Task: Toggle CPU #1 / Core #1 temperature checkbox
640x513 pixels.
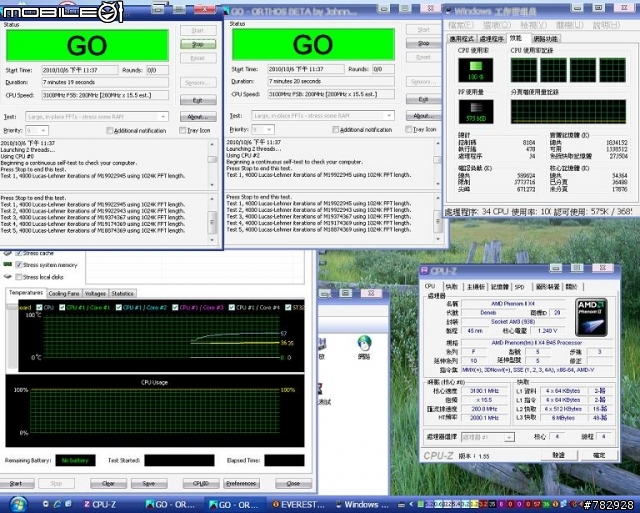Action: [62, 307]
